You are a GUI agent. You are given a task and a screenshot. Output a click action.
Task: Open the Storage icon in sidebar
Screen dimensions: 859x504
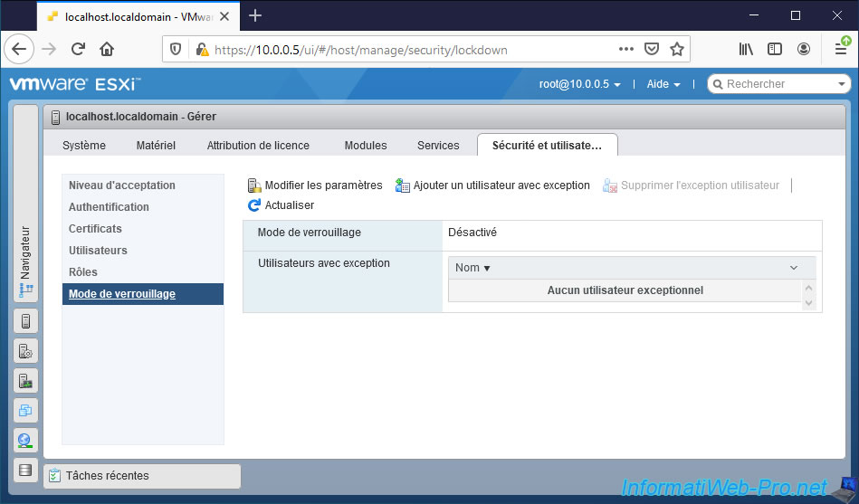(25, 471)
